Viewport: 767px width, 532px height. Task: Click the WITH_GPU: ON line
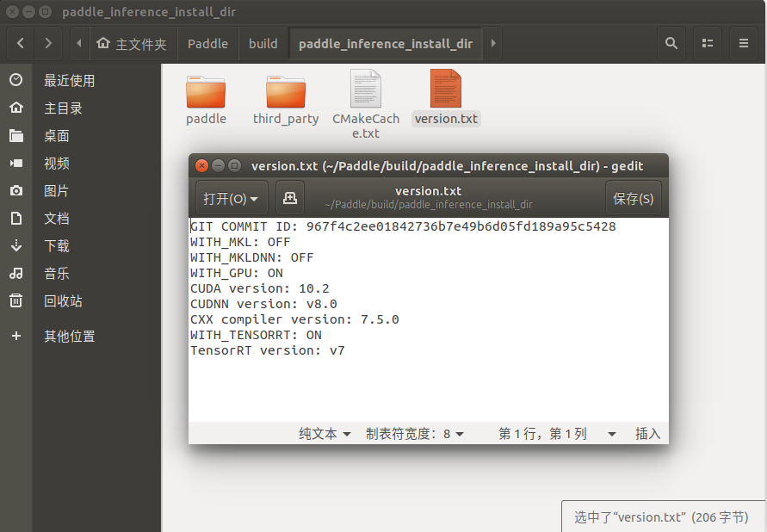click(x=237, y=273)
